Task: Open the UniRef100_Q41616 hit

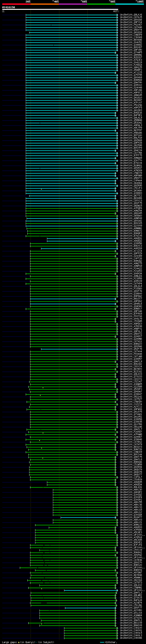Action: tap(131, 32)
